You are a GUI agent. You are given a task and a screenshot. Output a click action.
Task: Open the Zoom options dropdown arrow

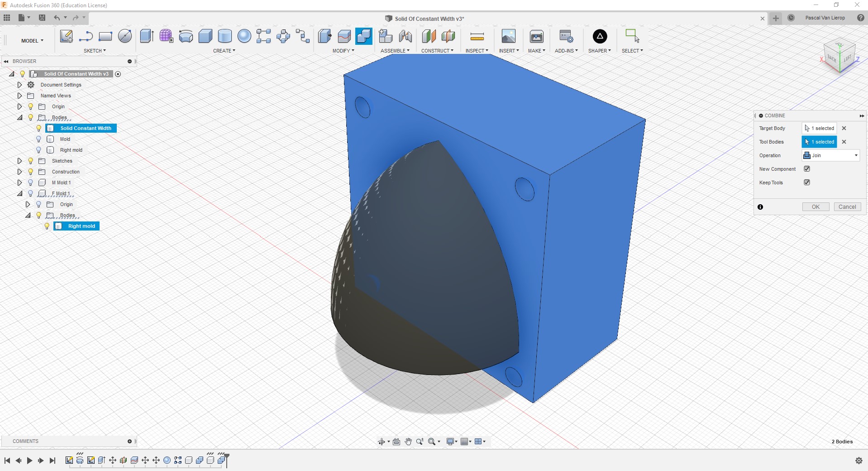coord(439,442)
